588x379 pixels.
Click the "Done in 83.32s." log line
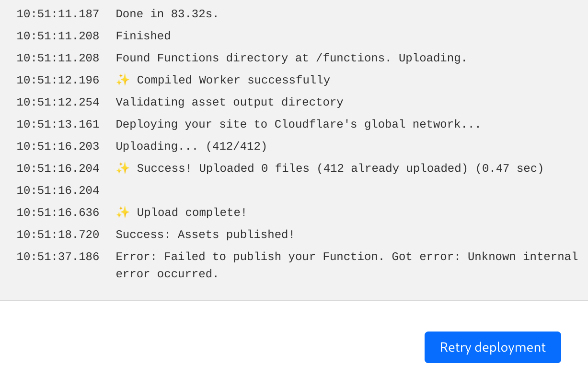[167, 14]
